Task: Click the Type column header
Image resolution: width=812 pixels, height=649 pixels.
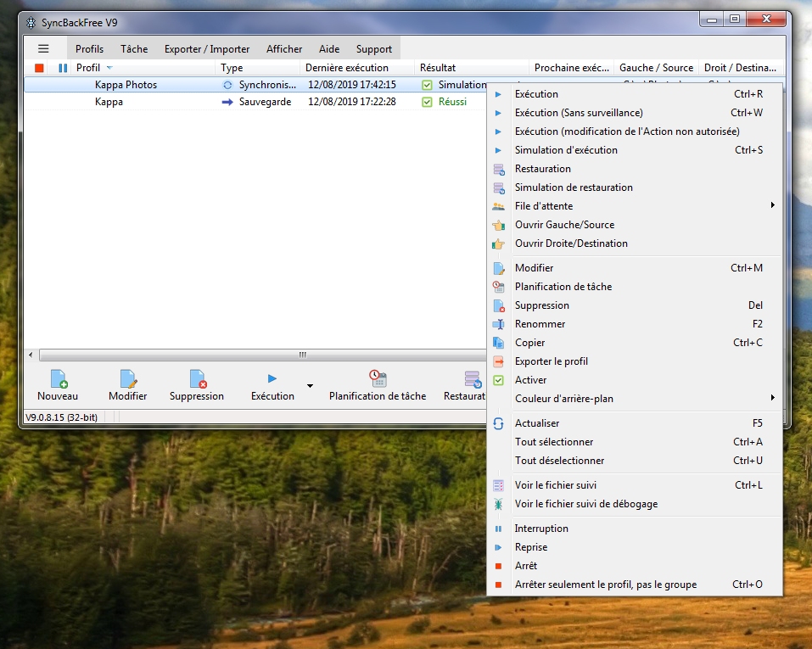Action: 257,68
